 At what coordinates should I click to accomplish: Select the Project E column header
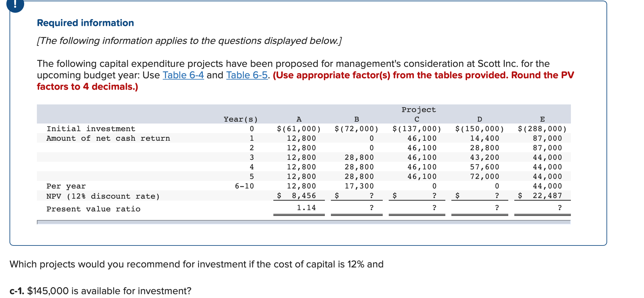pos(542,119)
